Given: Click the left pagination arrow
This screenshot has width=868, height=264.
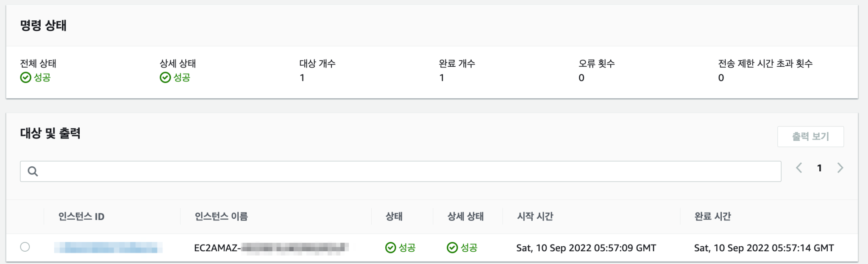Looking at the screenshot, I should pyautogui.click(x=799, y=168).
